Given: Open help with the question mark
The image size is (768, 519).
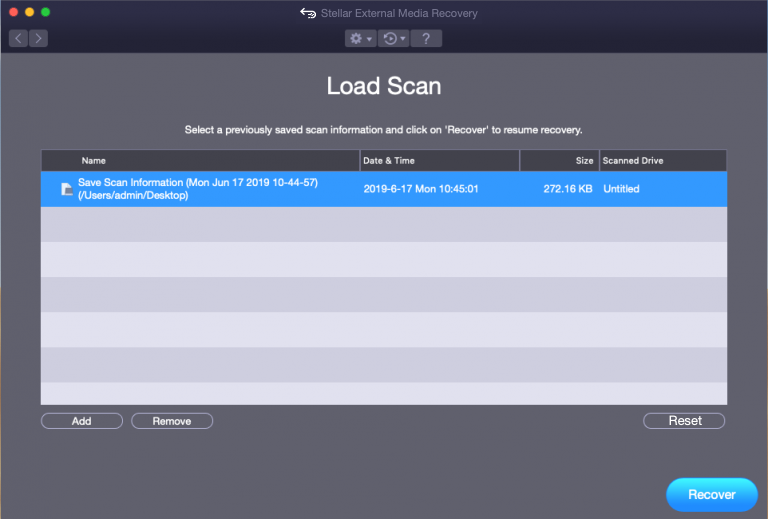Looking at the screenshot, I should [x=426, y=38].
